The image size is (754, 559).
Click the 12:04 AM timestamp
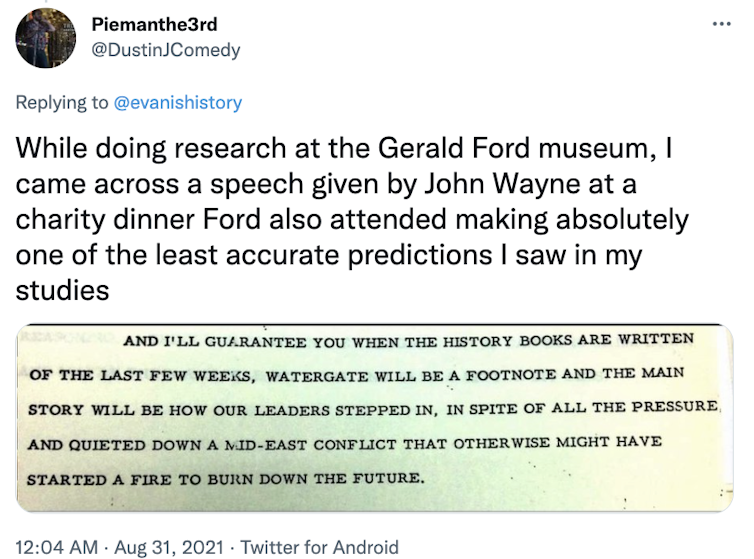pyautogui.click(x=58, y=547)
